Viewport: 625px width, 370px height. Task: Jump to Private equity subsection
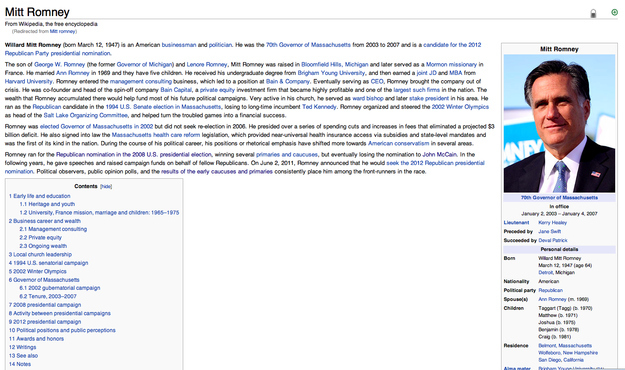(41, 238)
